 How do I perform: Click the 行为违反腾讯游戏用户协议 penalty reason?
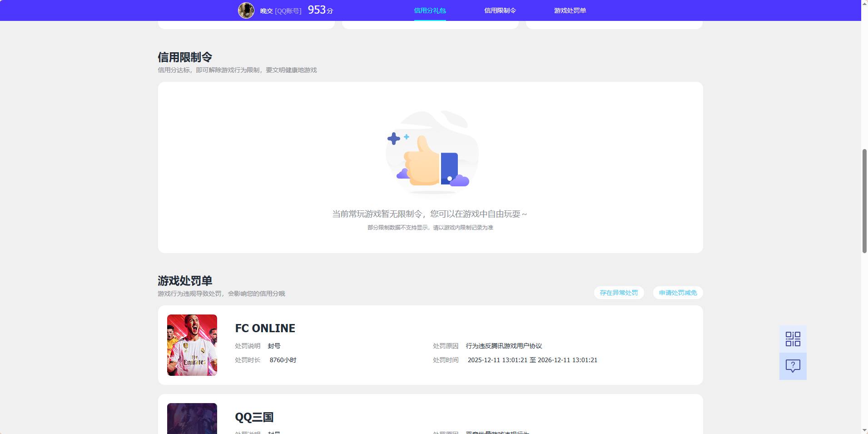tap(504, 346)
